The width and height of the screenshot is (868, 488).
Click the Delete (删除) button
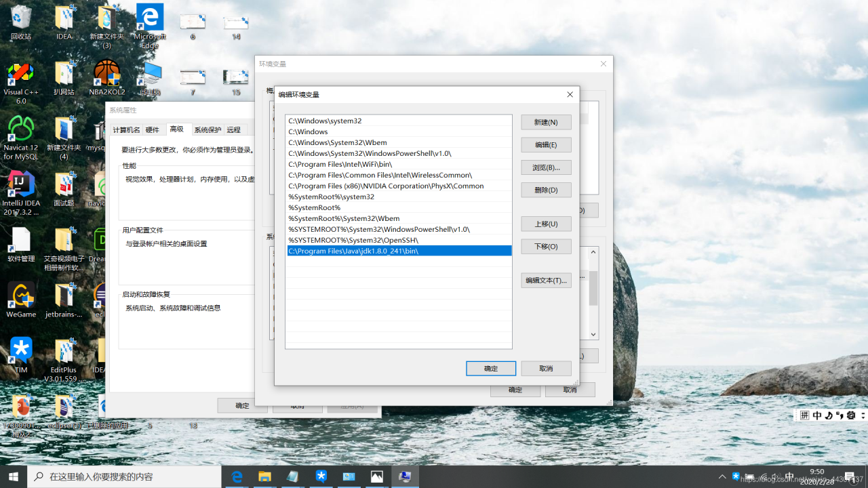pyautogui.click(x=546, y=190)
